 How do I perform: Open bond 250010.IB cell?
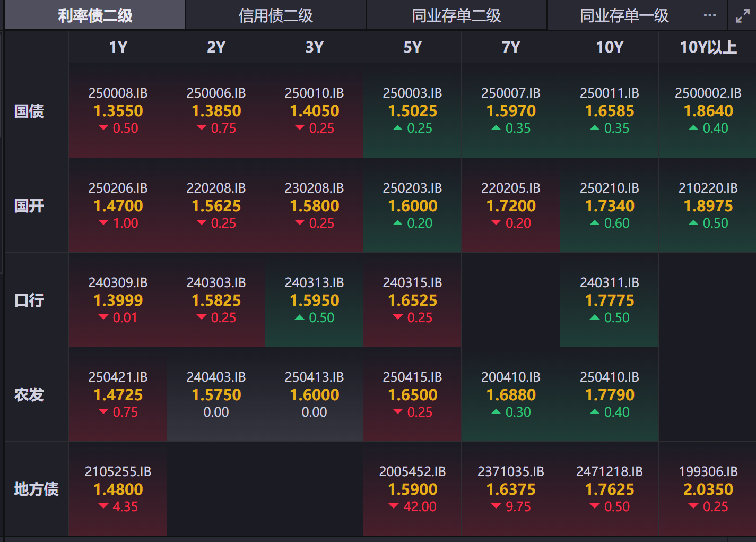tap(314, 110)
